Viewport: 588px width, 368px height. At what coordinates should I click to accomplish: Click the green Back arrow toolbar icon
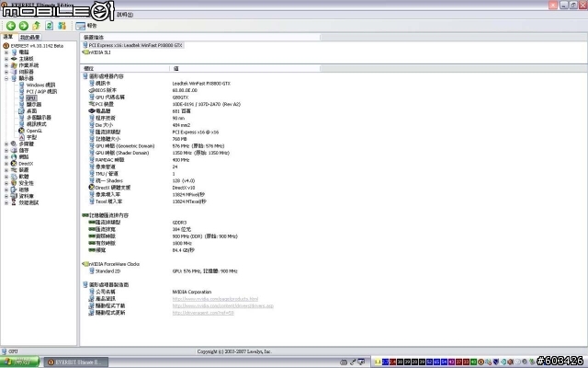pos(11,26)
